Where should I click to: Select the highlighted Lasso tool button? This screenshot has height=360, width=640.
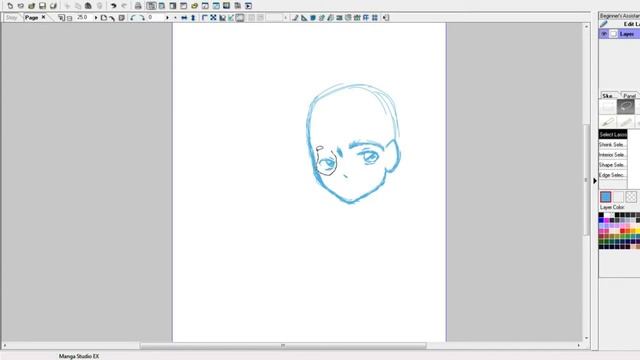click(625, 107)
